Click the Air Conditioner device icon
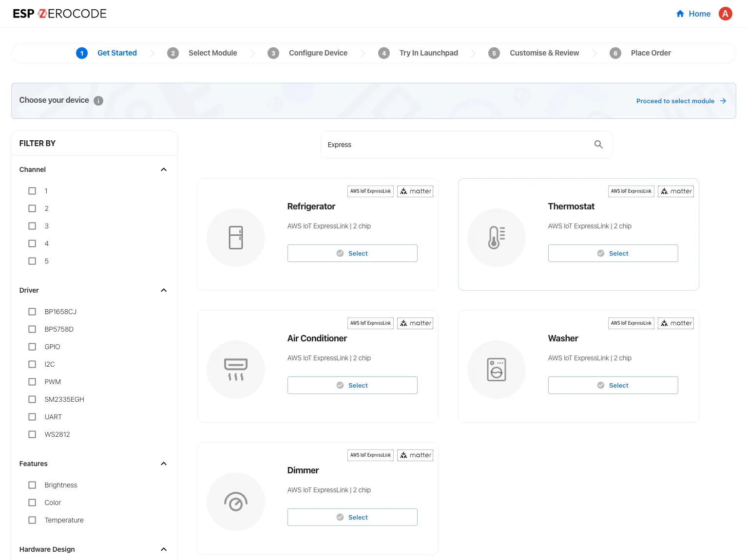Screen dimensions: 747x560 coord(236,370)
